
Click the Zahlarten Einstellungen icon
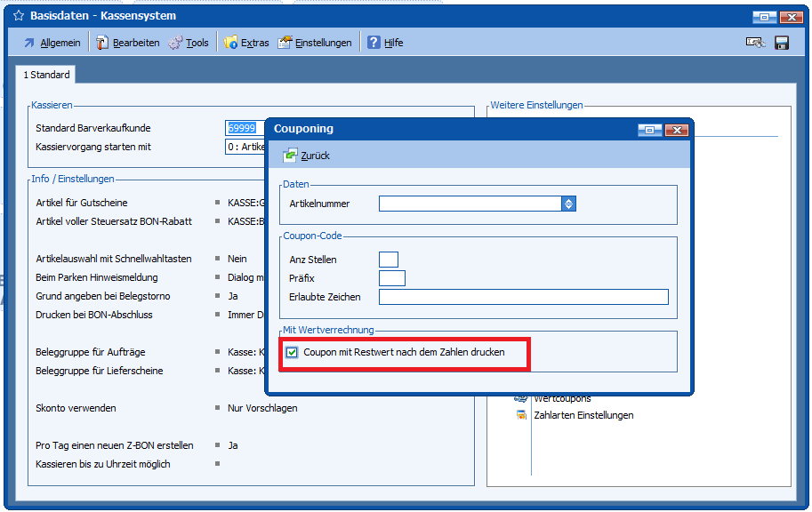(522, 415)
